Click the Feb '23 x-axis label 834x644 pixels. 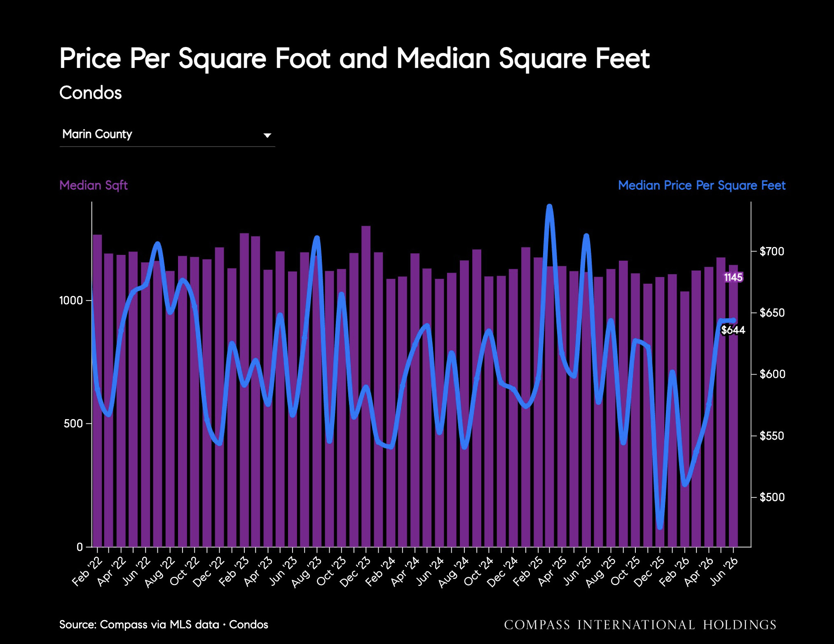[234, 571]
